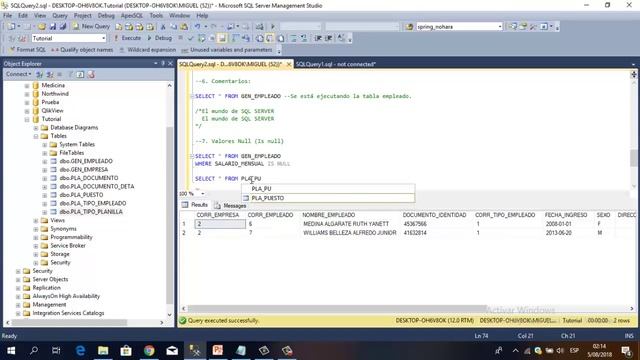Open the Query menu
The height and width of the screenshot is (360, 640).
coord(60,16)
